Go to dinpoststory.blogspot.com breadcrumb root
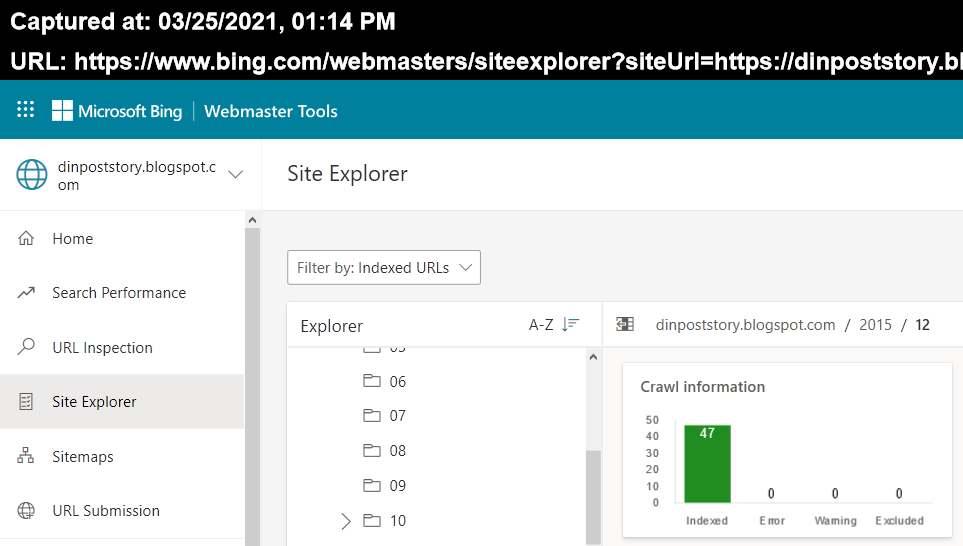 click(x=746, y=325)
